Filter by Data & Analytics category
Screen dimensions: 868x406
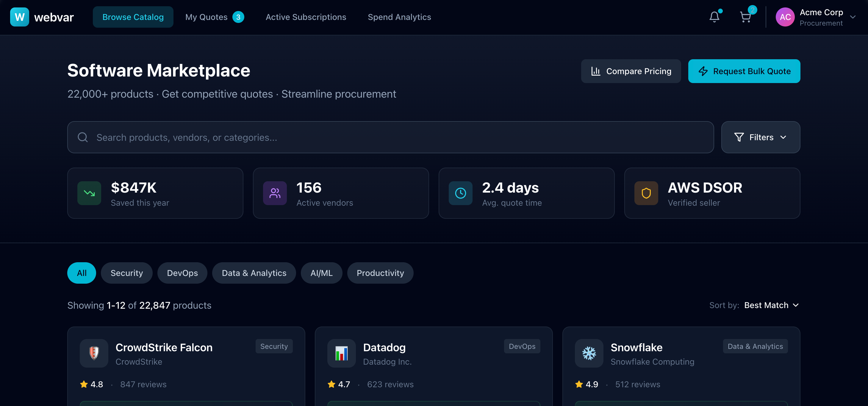point(254,273)
